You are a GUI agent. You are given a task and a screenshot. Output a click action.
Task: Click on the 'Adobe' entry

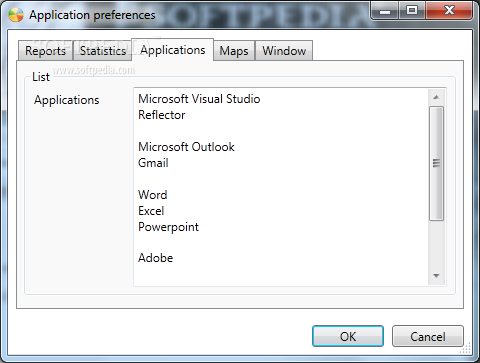coord(156,258)
